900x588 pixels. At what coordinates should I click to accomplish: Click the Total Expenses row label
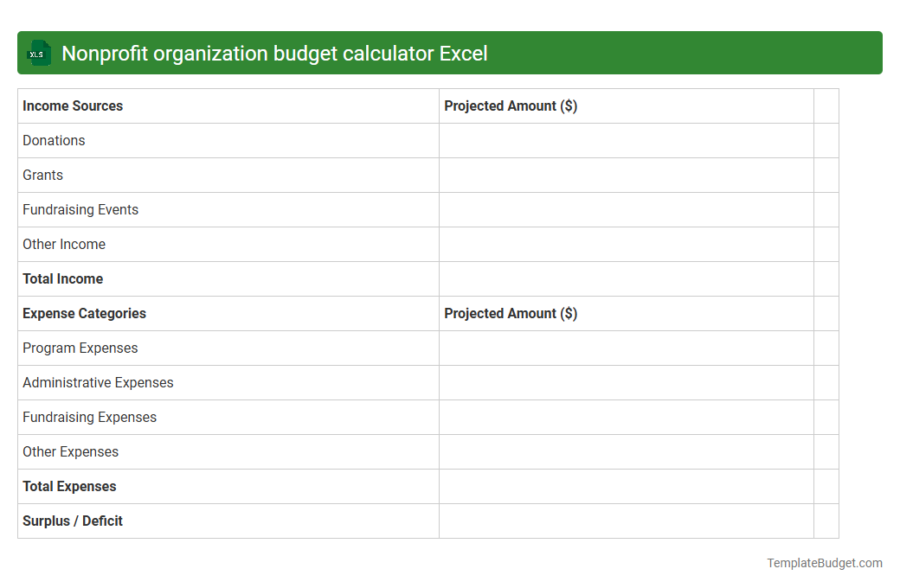pos(69,486)
